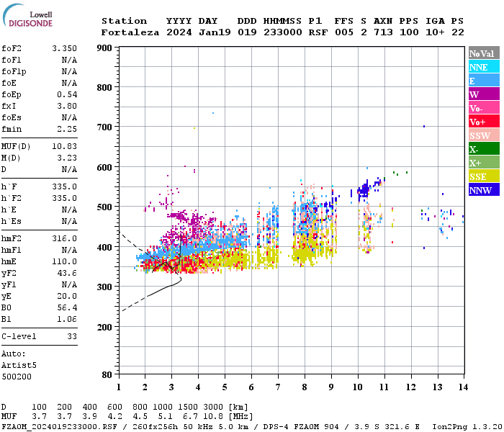504x432 pixels.
Task: Select the NNE cyan legend swatch
Action: (x=484, y=67)
